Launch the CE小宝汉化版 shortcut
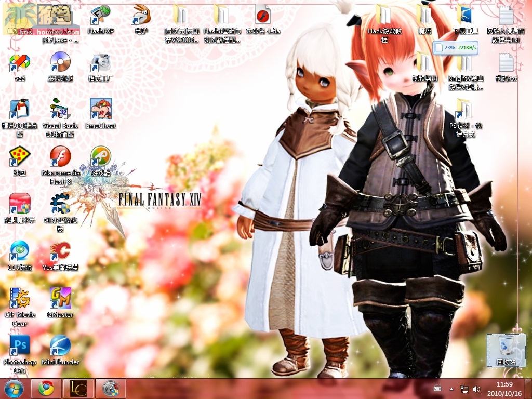Image resolution: width=532 pixels, height=399 pixels. pyautogui.click(x=60, y=214)
